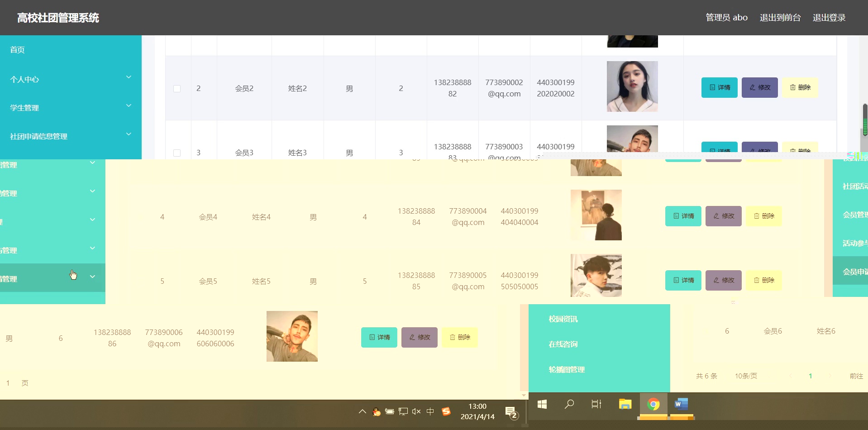This screenshot has width=868, height=430.
Task: Click the Windows Start button
Action: click(x=542, y=404)
